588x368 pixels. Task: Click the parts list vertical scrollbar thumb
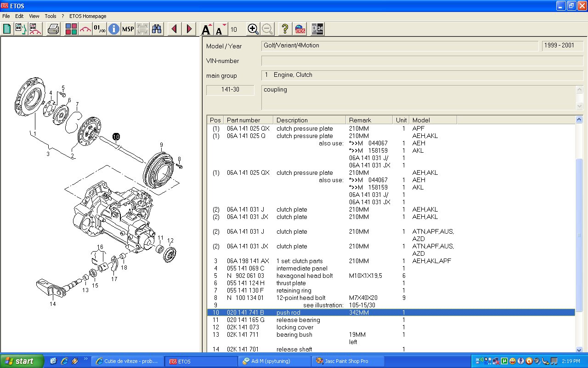click(x=579, y=235)
